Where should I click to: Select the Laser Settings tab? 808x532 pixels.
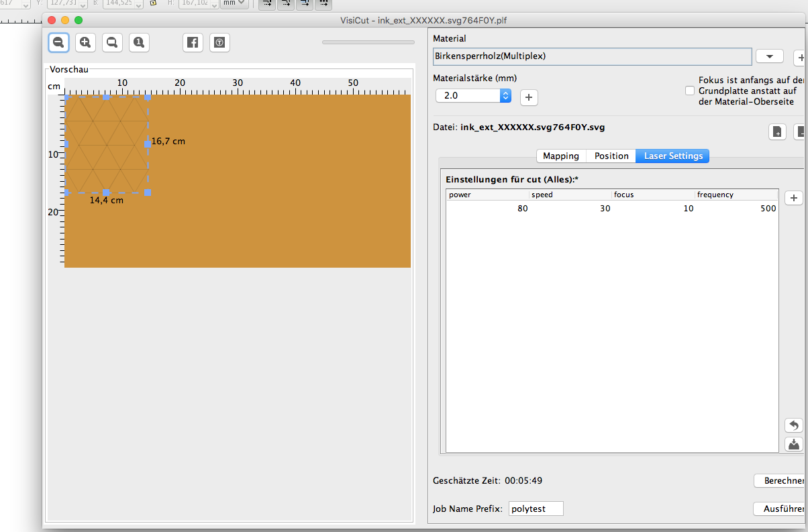click(673, 156)
